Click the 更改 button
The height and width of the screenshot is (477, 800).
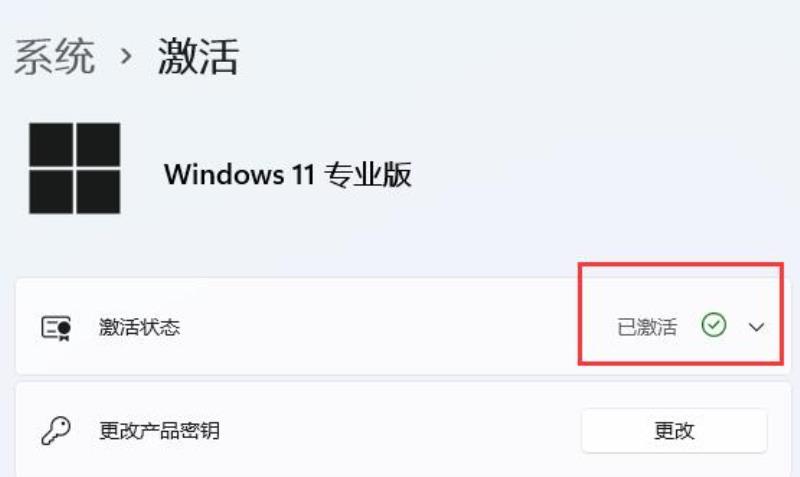point(674,431)
